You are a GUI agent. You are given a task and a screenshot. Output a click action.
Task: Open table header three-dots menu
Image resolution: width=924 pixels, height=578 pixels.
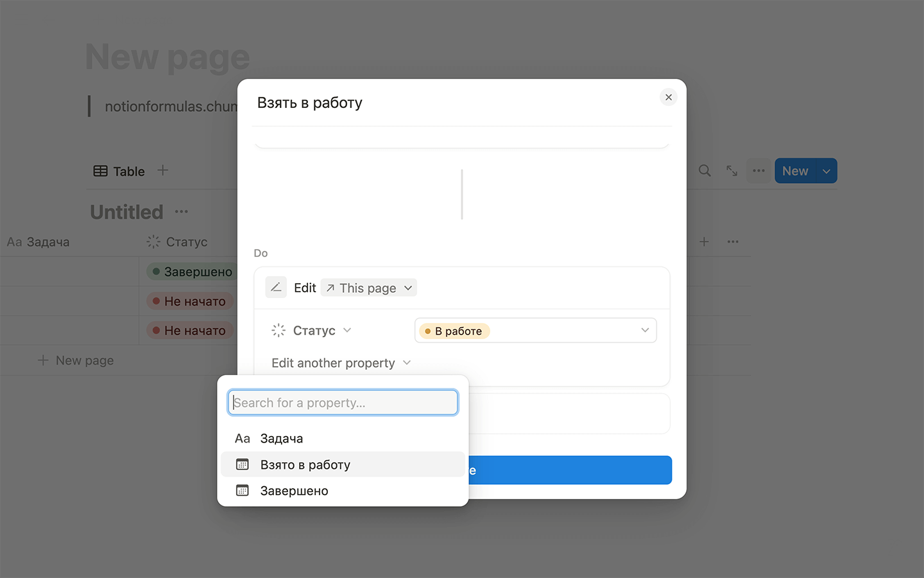pos(733,241)
